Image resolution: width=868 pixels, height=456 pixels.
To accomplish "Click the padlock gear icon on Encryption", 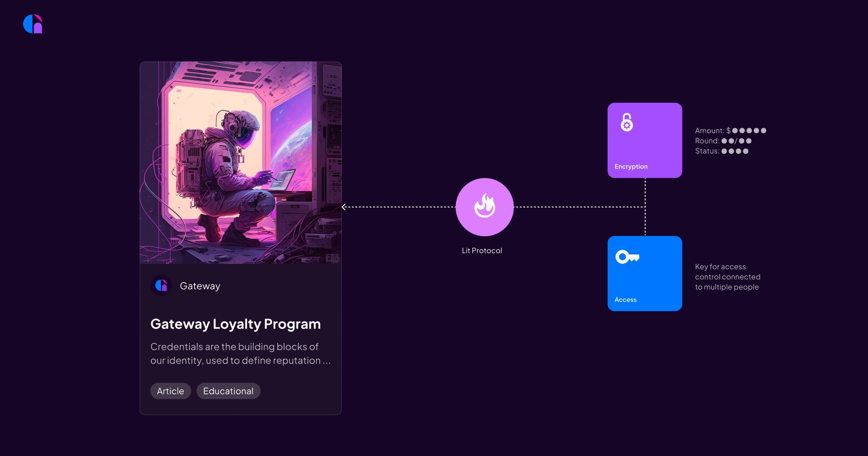I will tap(627, 122).
